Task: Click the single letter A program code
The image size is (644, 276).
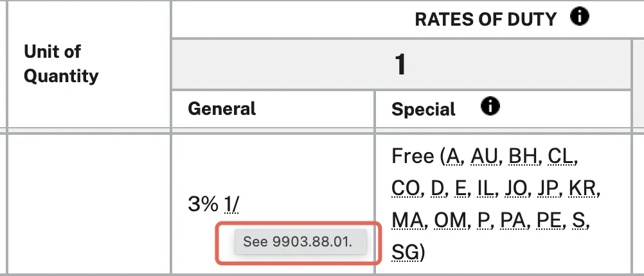Action: tap(454, 156)
